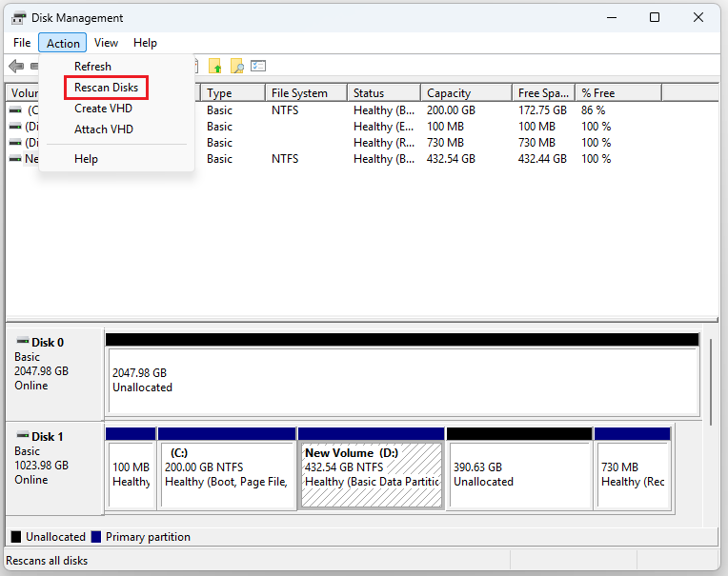This screenshot has width=728, height=576.
Task: Click the drive icon of the New Volume row
Action: coord(15,159)
